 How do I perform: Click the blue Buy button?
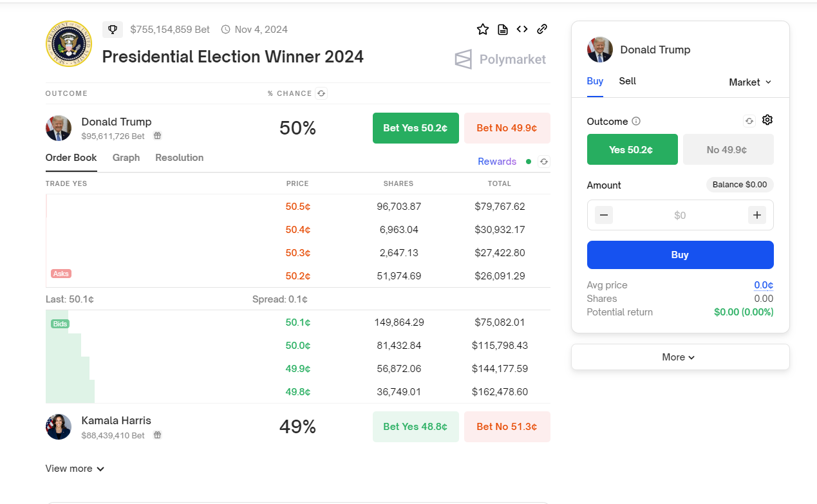click(x=680, y=255)
